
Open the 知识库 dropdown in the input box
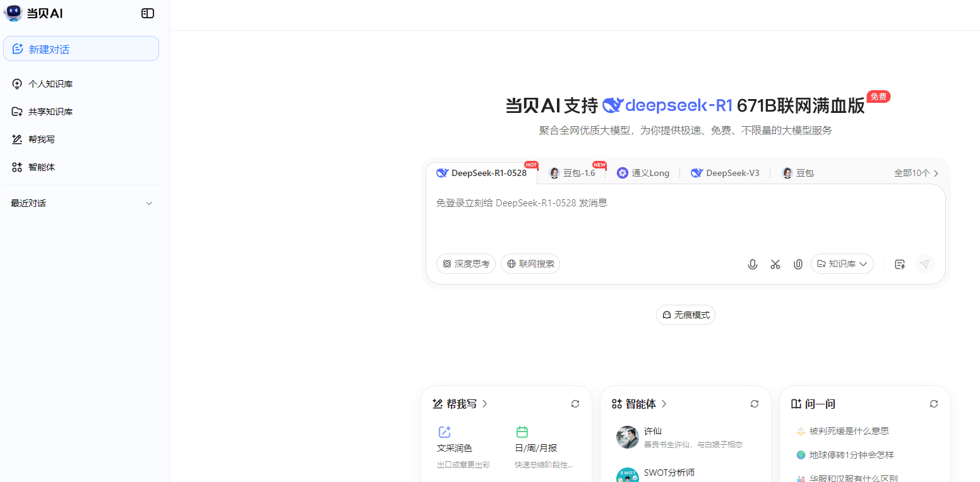click(842, 264)
